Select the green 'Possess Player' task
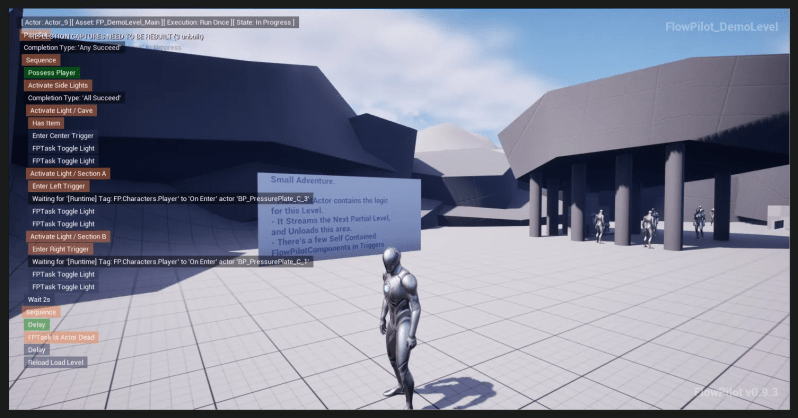798x418 pixels. tap(51, 73)
